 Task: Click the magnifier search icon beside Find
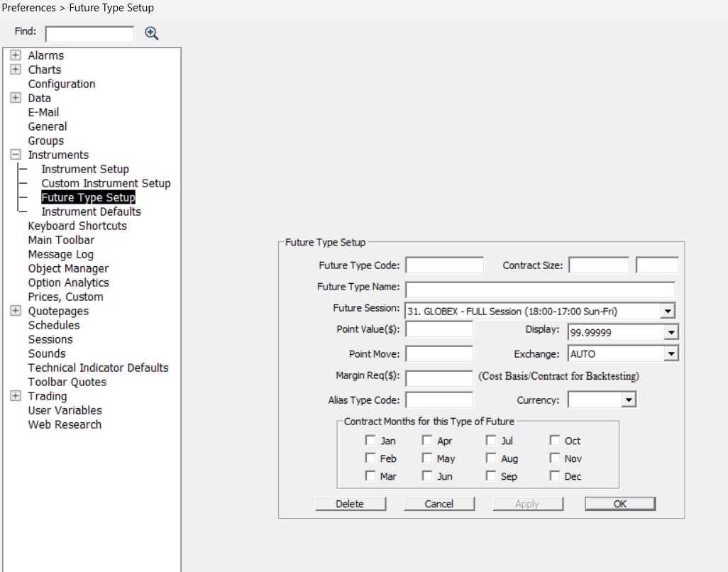point(151,33)
